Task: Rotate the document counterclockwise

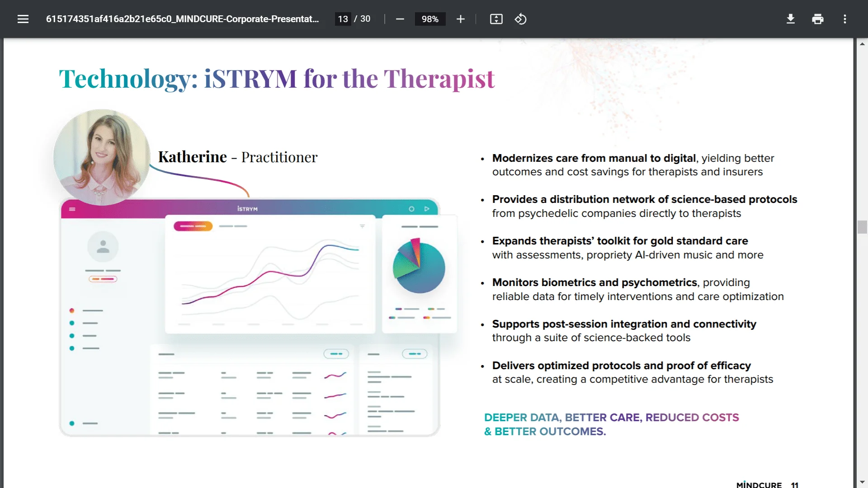Action: (x=520, y=19)
